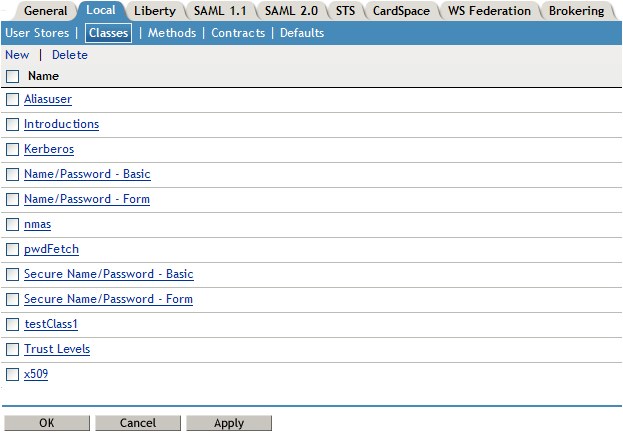Viewport: 623px width, 433px height.
Task: Click the OK button
Action: pos(47,423)
